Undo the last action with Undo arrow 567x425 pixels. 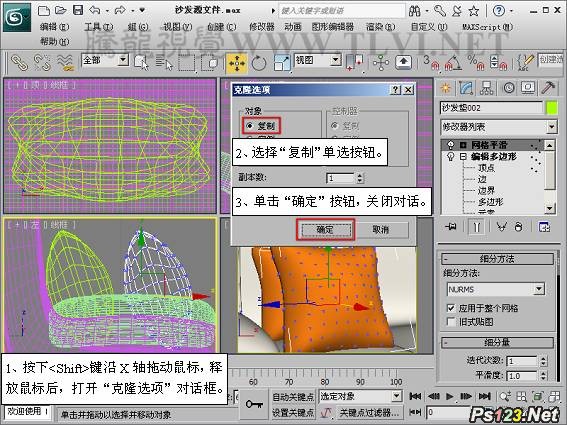tap(95, 10)
